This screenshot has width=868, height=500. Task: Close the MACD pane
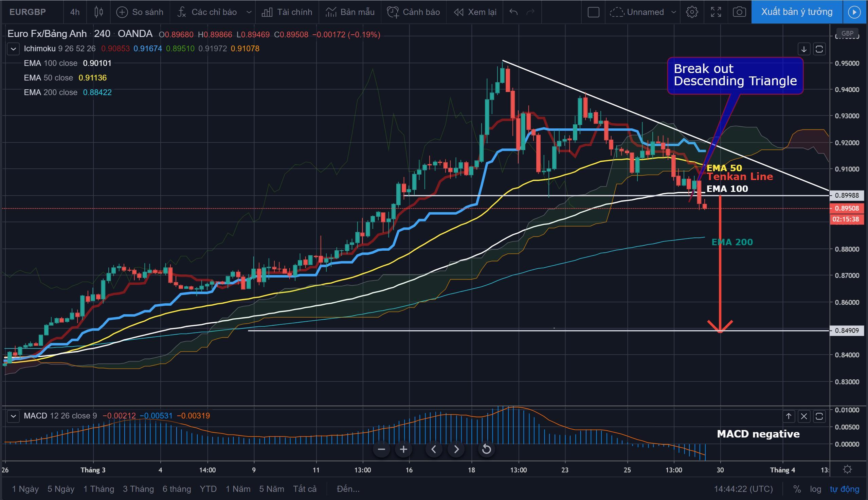[x=804, y=416]
